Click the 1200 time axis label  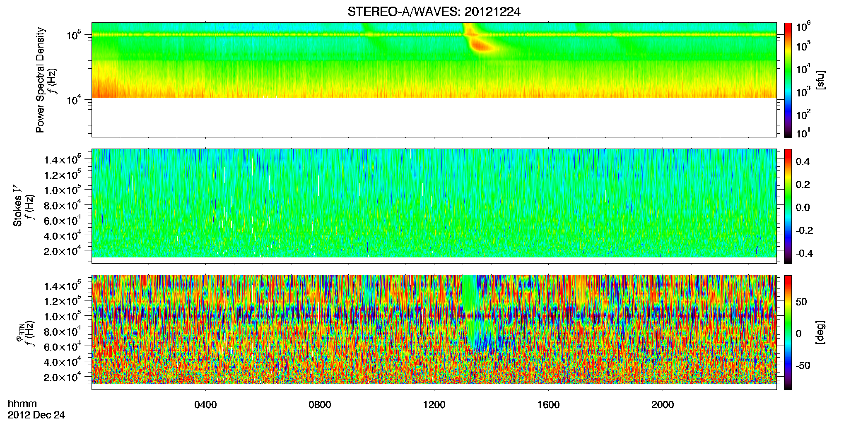pyautogui.click(x=434, y=405)
